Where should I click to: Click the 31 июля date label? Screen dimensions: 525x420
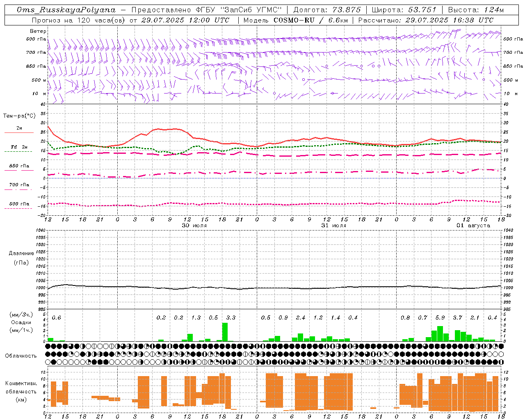tap(334, 225)
